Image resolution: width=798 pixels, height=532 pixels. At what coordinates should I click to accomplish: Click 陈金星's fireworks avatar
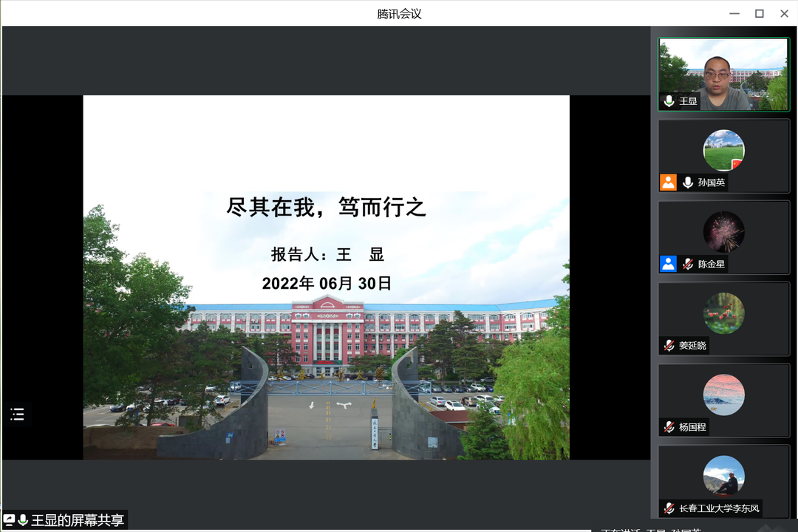(x=723, y=231)
